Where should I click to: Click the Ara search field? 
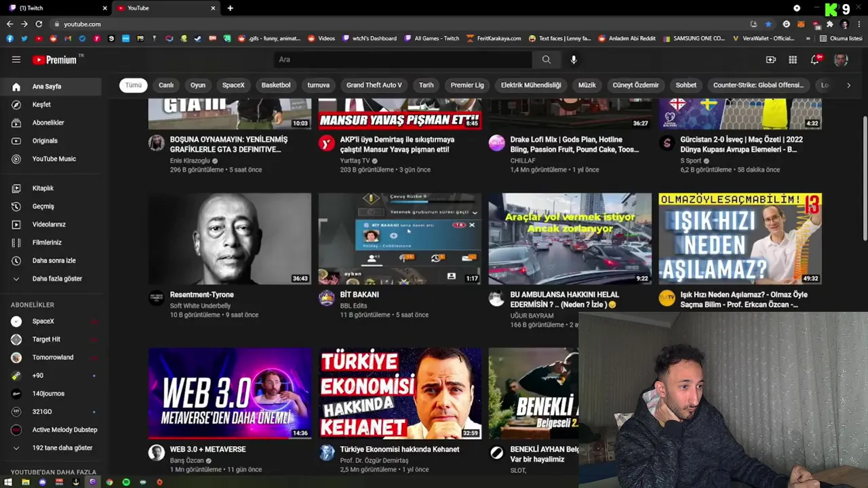tap(403, 60)
